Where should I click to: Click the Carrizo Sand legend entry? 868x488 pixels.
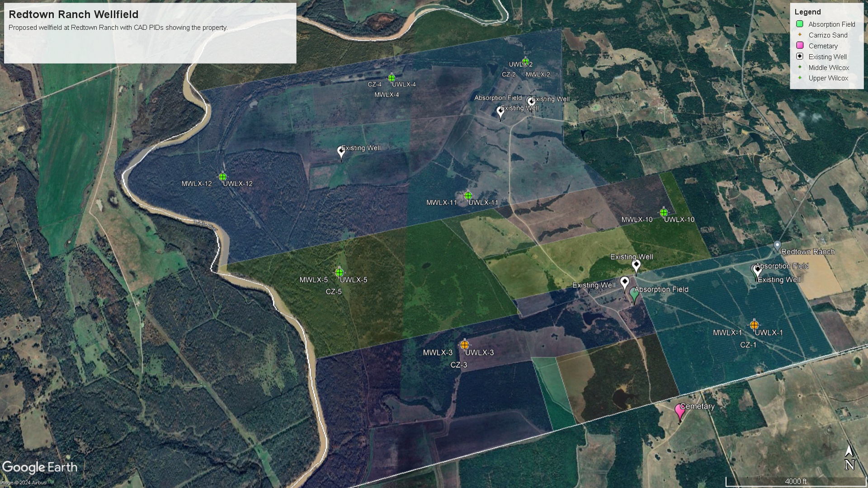click(827, 35)
